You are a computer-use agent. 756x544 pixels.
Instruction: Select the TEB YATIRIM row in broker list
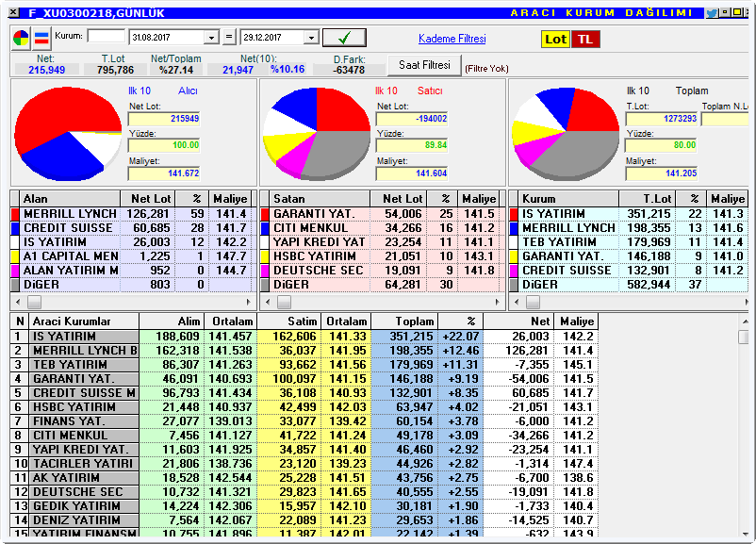coord(304,365)
